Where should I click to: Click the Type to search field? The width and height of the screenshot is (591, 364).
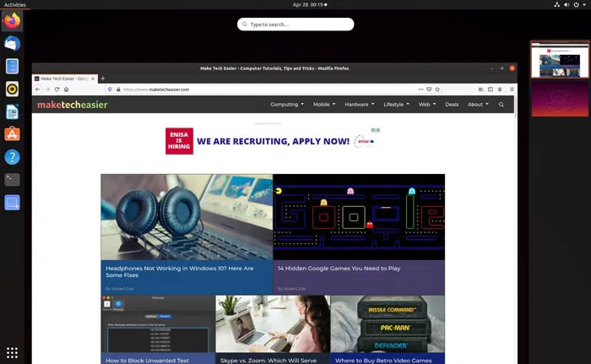tap(295, 24)
